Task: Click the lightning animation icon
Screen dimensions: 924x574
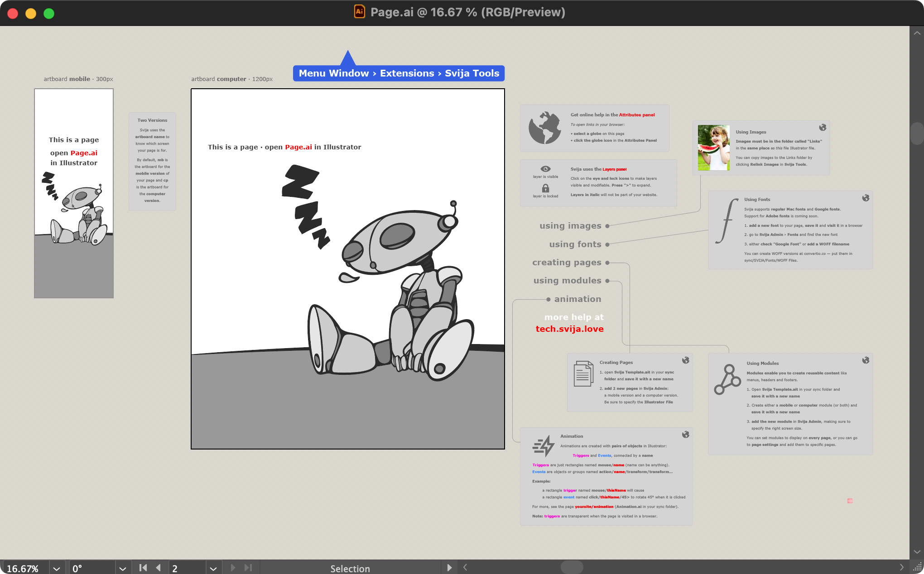Action: point(544,446)
